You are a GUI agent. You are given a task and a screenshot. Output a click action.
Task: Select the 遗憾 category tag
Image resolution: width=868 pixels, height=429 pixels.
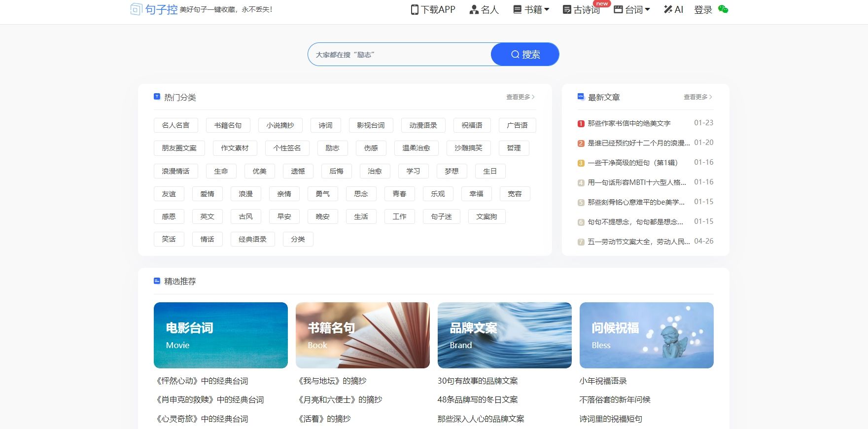pos(298,171)
